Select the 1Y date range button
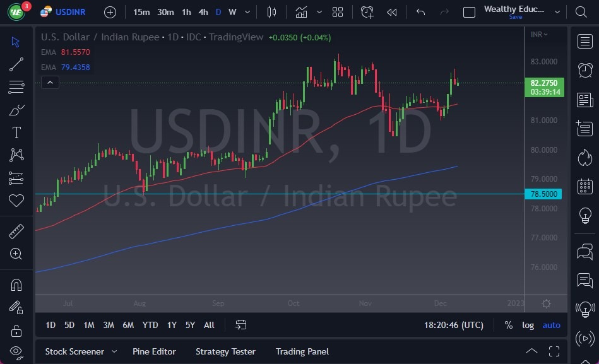 click(171, 325)
